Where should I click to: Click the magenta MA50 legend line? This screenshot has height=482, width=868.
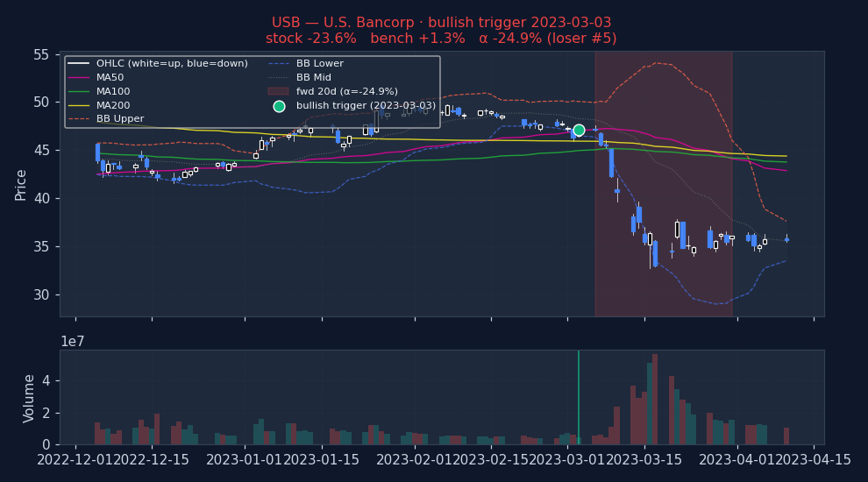click(x=79, y=78)
